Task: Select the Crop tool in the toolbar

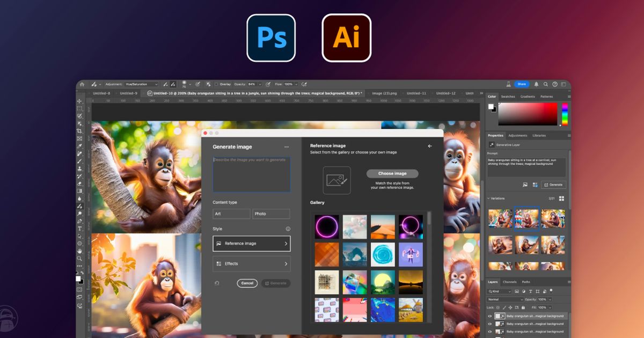Action: pos(79,131)
